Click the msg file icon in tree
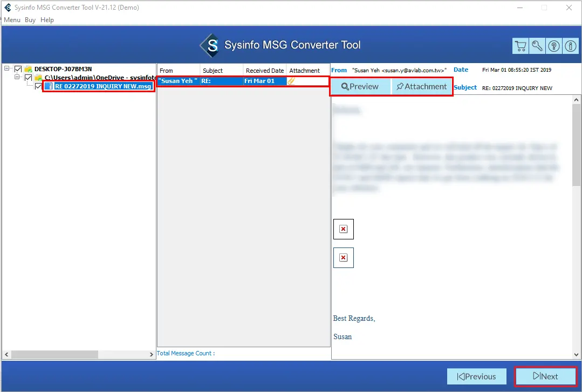582x392 pixels. [48, 86]
